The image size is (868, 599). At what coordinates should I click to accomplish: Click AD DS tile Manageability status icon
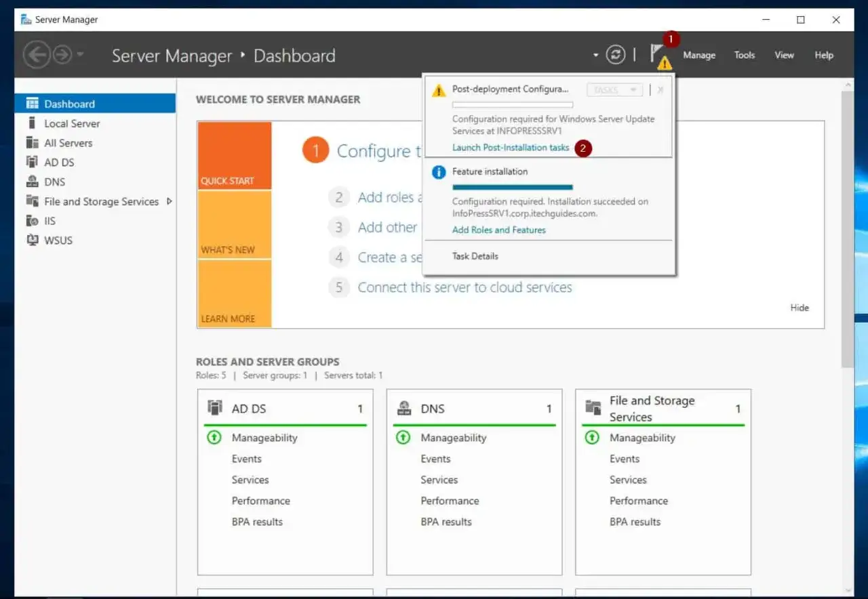pyautogui.click(x=214, y=438)
